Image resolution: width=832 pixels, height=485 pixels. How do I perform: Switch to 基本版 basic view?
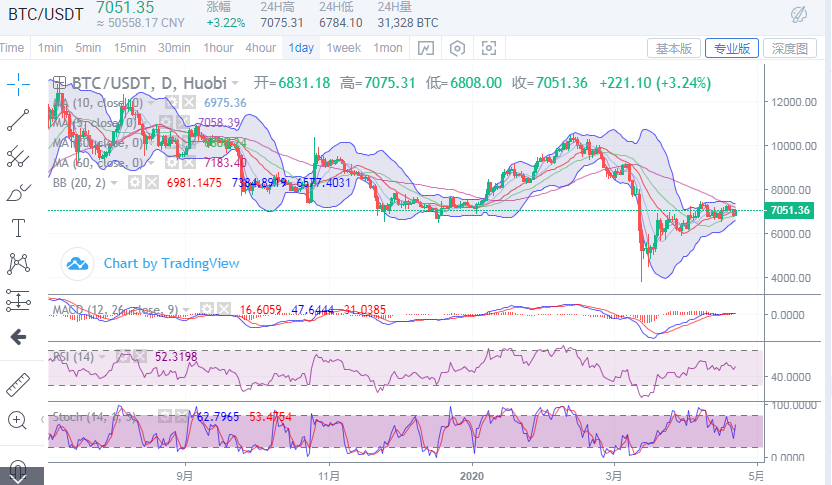(674, 48)
